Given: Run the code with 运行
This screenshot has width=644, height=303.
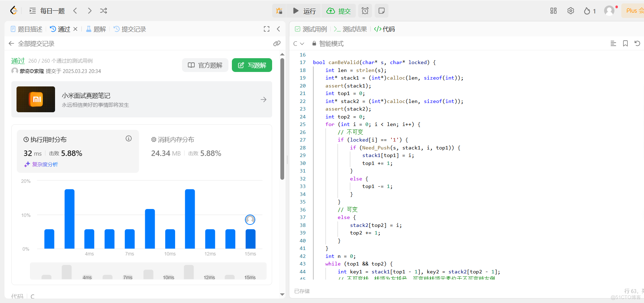Looking at the screenshot, I should click(304, 11).
